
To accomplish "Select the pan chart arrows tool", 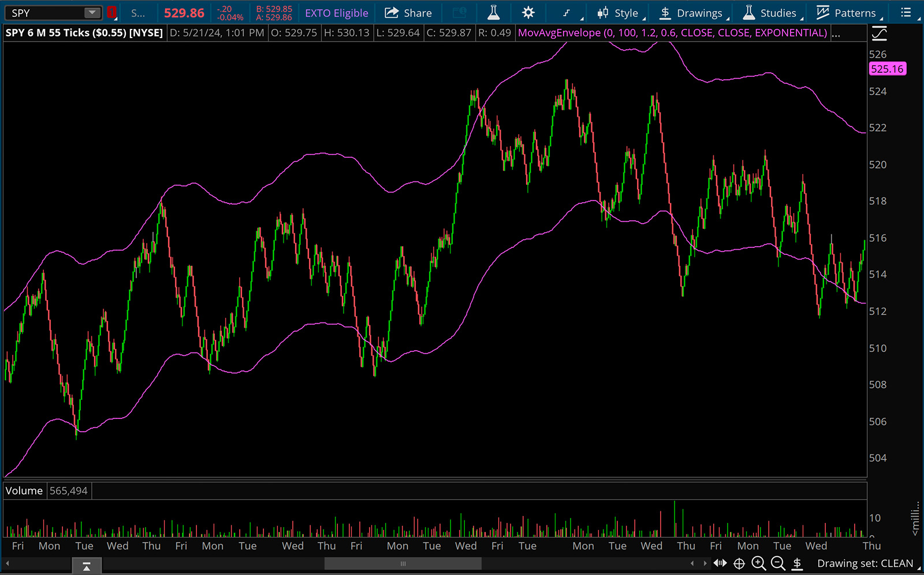I will (x=720, y=563).
